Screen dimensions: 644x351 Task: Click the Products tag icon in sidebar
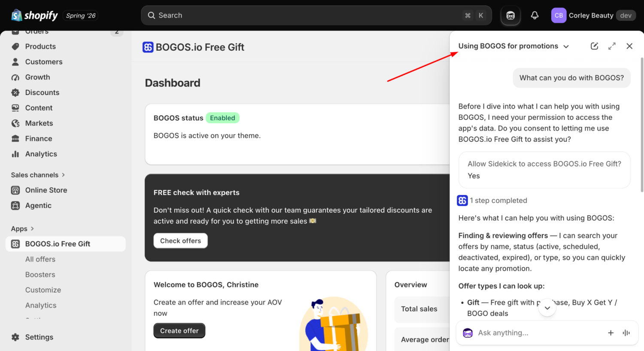15,46
